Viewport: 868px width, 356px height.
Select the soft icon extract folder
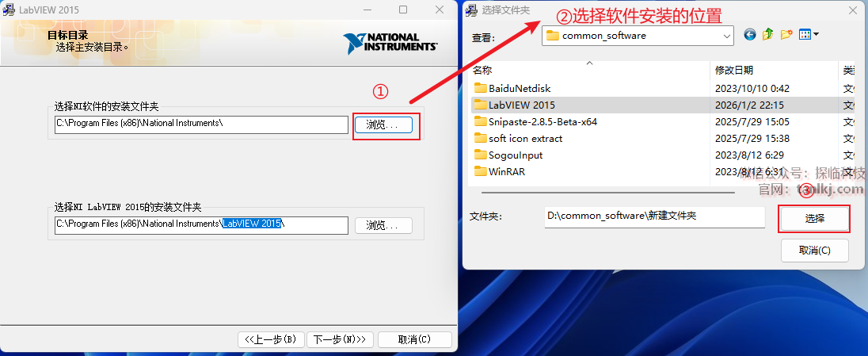pos(518,138)
